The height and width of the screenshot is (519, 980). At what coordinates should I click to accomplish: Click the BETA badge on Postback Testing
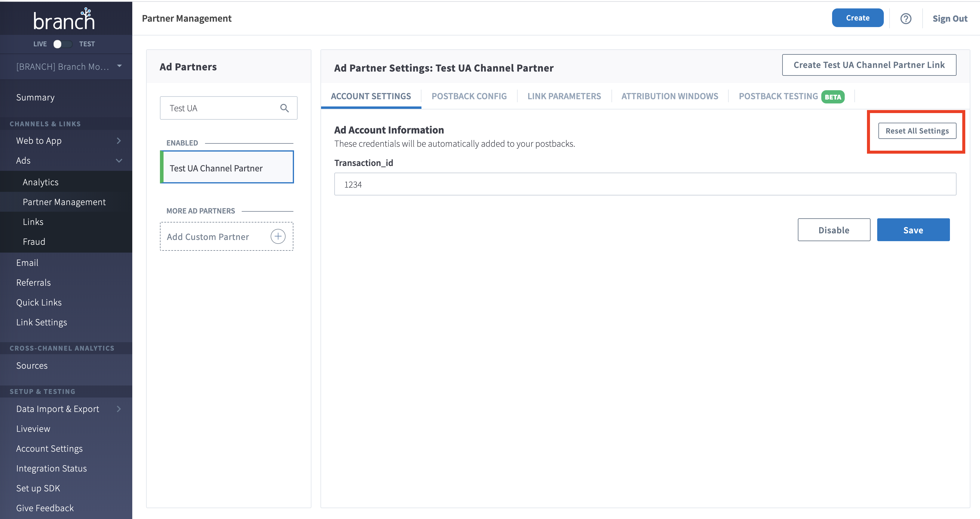pyautogui.click(x=832, y=97)
